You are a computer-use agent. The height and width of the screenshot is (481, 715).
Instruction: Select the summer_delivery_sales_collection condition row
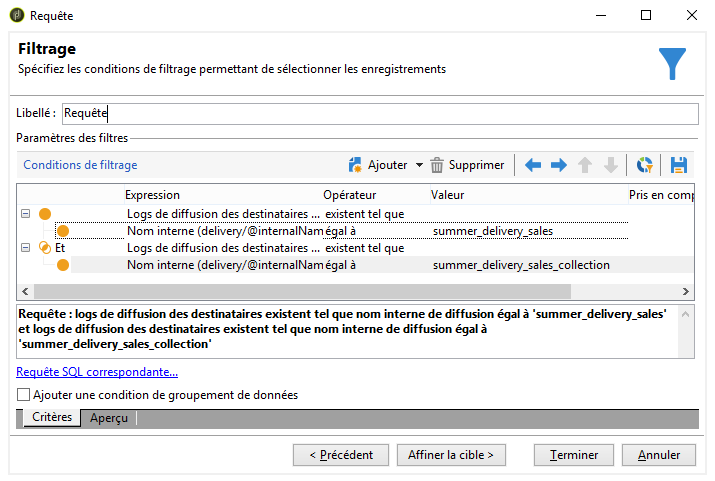(x=382, y=265)
